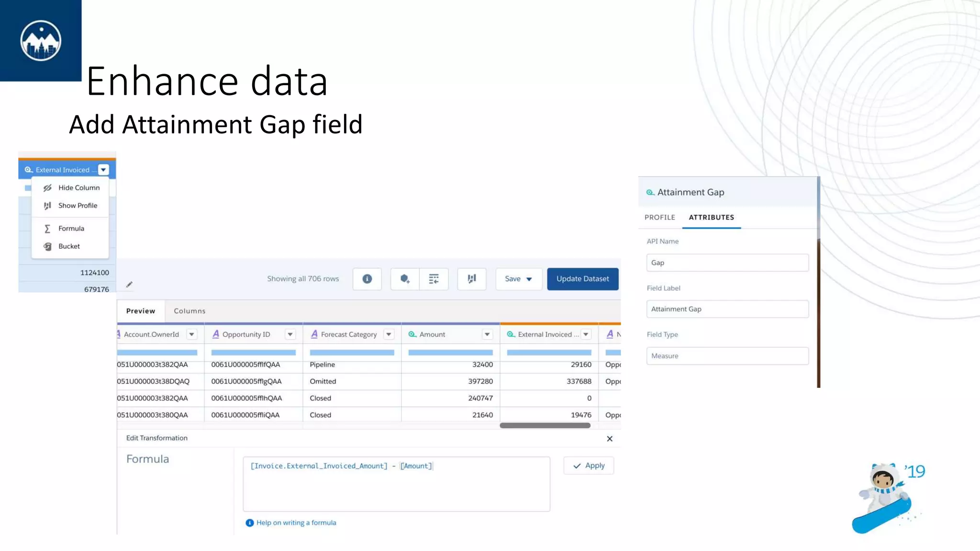Click the mountain logo in top-left
This screenshot has width=980, height=551.
[x=41, y=41]
